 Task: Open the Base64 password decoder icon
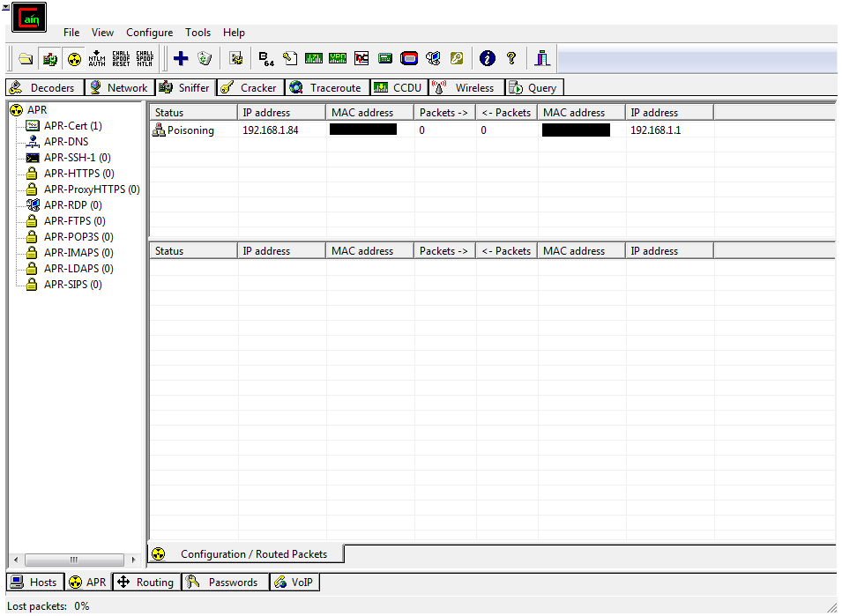[265, 58]
